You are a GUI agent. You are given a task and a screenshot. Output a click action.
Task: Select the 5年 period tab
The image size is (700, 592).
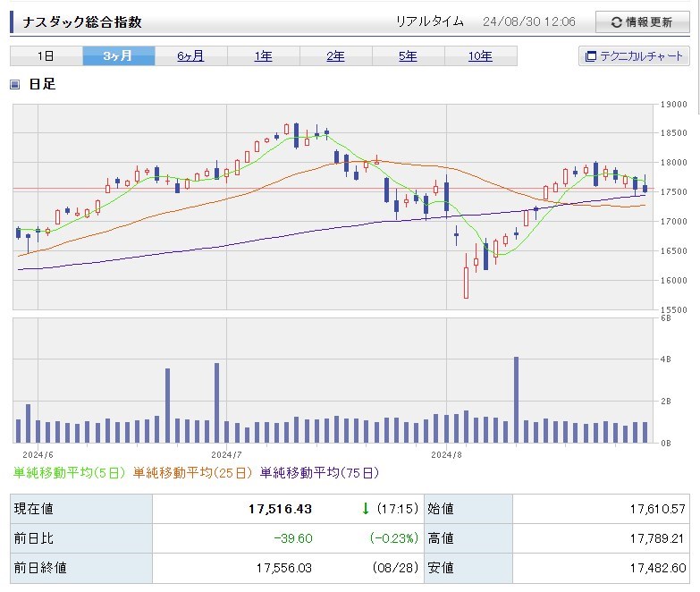(408, 56)
